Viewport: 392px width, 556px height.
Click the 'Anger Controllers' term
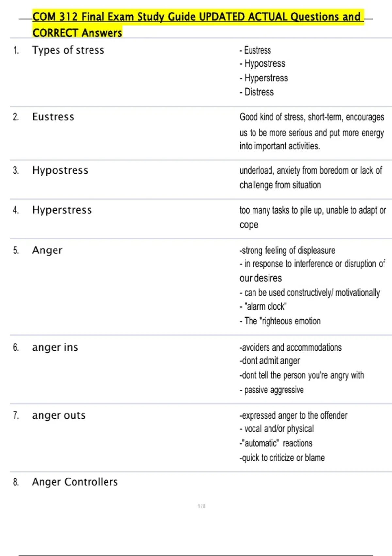[75, 482]
